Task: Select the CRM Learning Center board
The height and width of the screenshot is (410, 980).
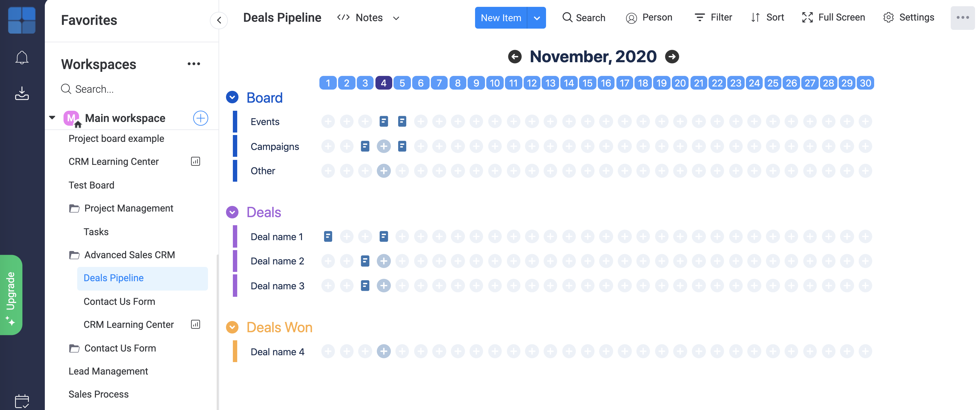Action: click(113, 161)
